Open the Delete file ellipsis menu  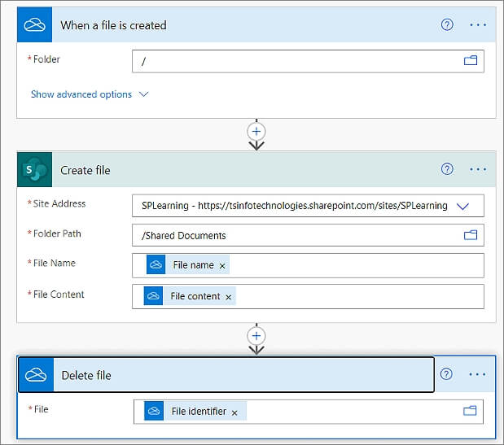(478, 374)
